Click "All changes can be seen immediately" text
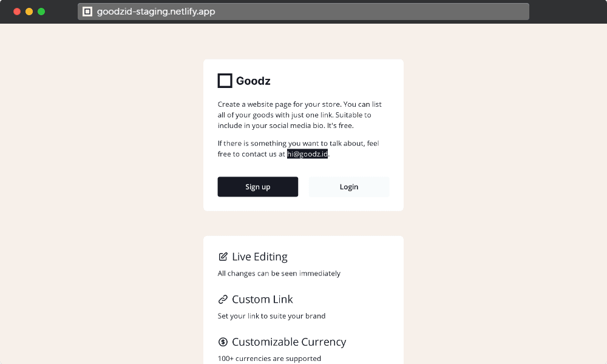The height and width of the screenshot is (364, 607). tap(279, 274)
